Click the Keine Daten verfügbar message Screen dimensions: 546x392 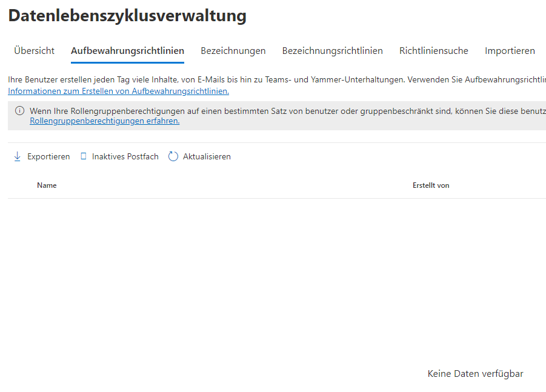tap(475, 374)
